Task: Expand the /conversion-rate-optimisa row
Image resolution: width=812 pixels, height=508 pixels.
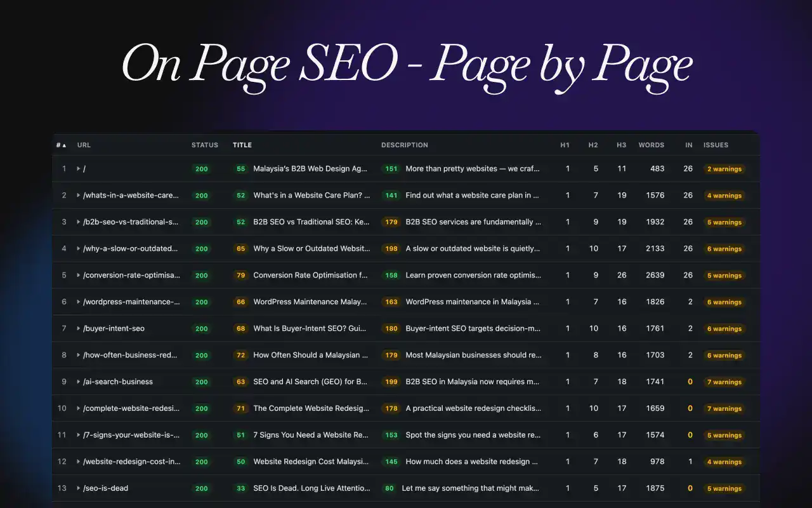Action: pyautogui.click(x=79, y=276)
